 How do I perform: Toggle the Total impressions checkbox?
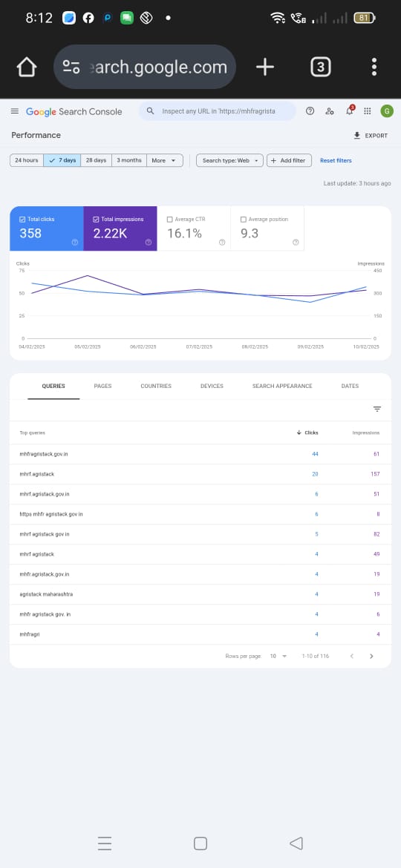coord(96,219)
